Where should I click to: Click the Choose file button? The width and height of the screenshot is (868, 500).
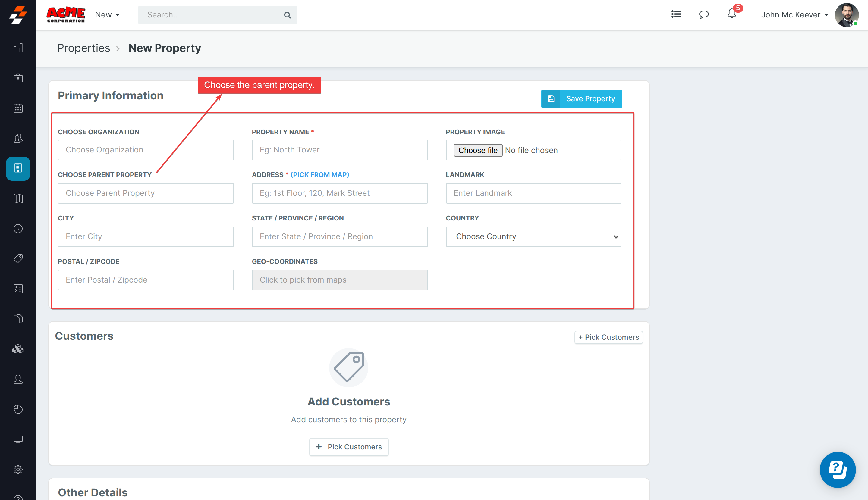point(478,150)
